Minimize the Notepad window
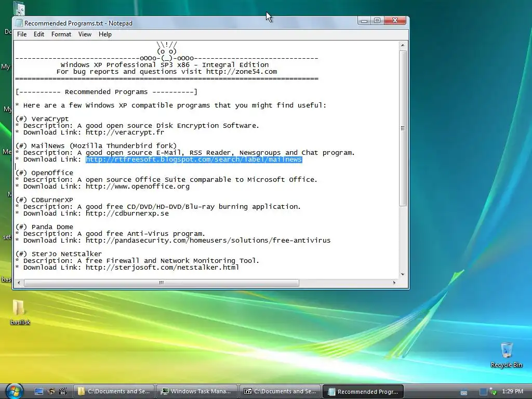 tap(364, 21)
